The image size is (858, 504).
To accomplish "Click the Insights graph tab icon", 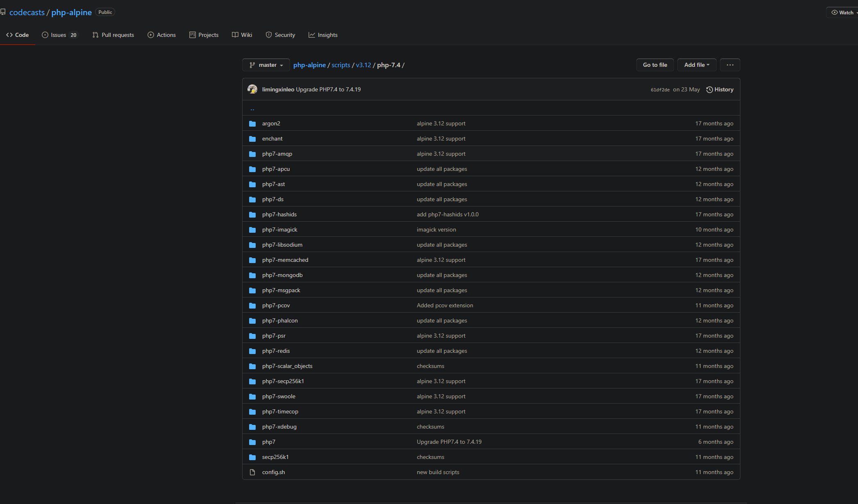I will (312, 35).
